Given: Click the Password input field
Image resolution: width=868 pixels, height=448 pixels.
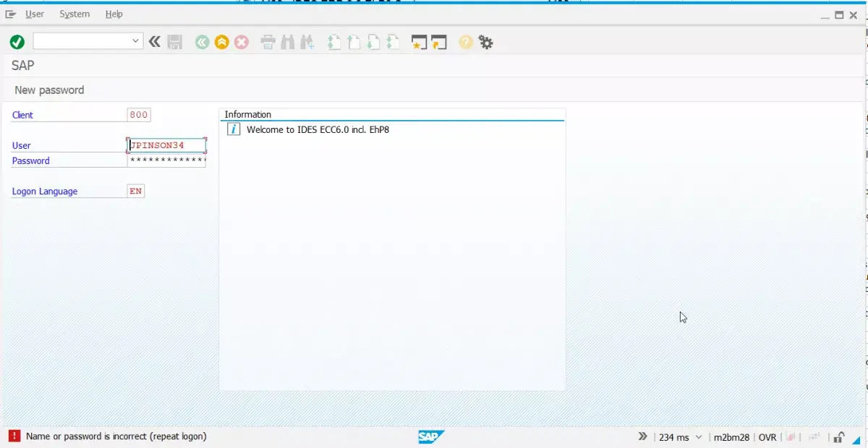Looking at the screenshot, I should [166, 160].
